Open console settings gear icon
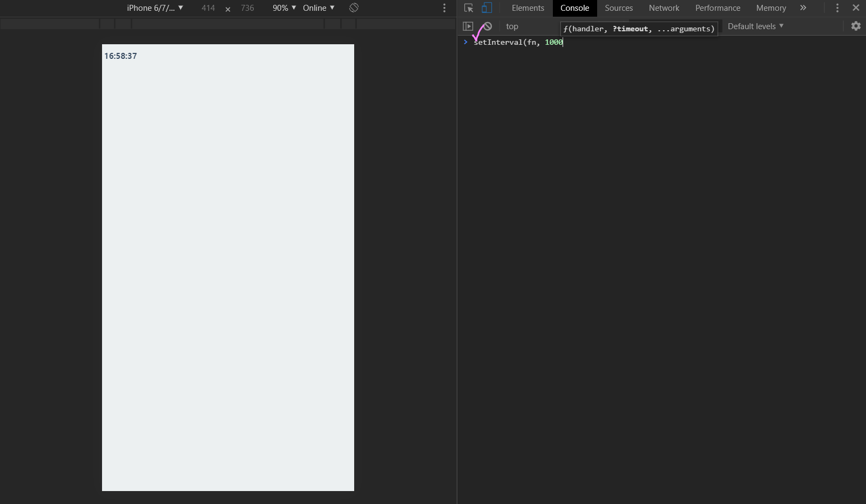The height and width of the screenshot is (504, 866). click(856, 26)
